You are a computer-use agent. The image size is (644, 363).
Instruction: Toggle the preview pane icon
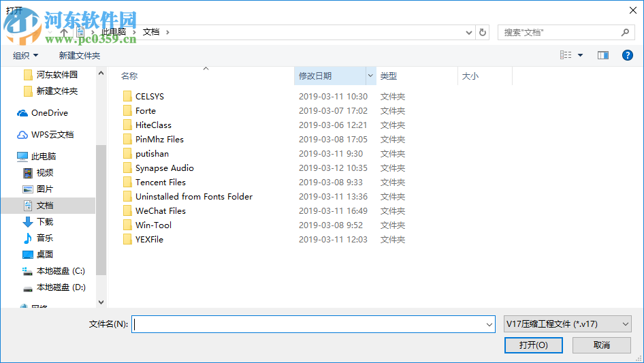(603, 55)
